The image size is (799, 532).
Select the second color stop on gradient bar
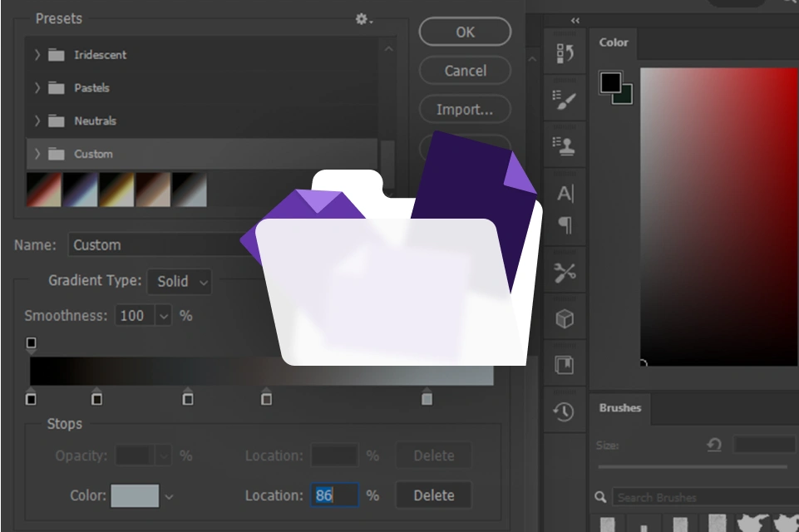(x=96, y=397)
